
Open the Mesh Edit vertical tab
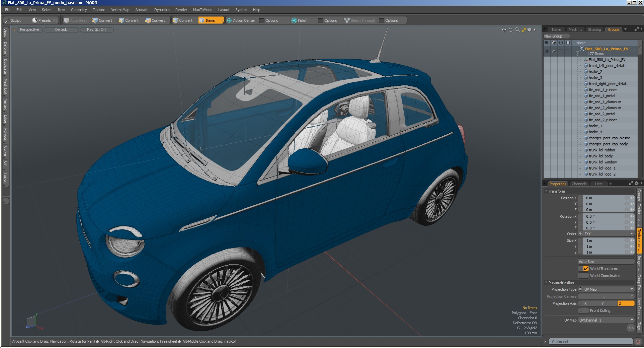pyautogui.click(x=5, y=86)
